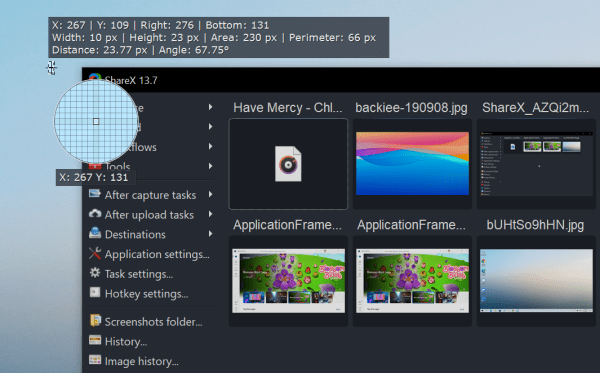Image resolution: width=600 pixels, height=373 pixels.
Task: Expand the Destinations submenu arrow
Action: click(210, 234)
